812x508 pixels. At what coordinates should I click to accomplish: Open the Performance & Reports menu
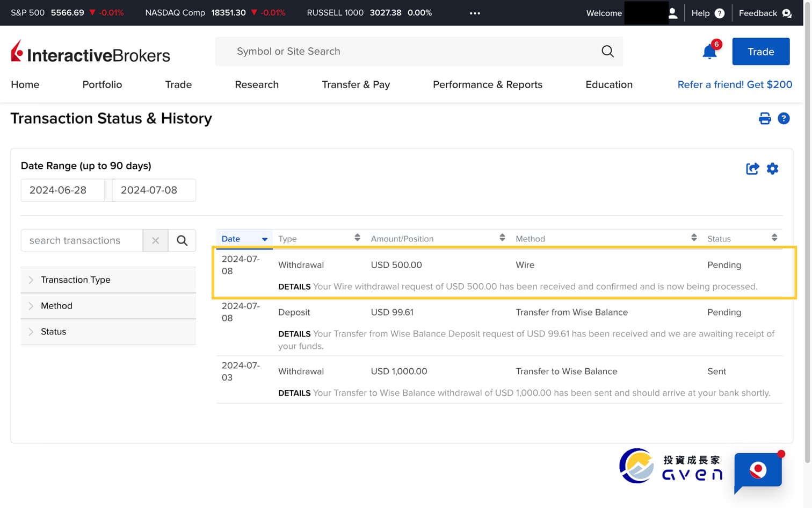click(x=488, y=84)
